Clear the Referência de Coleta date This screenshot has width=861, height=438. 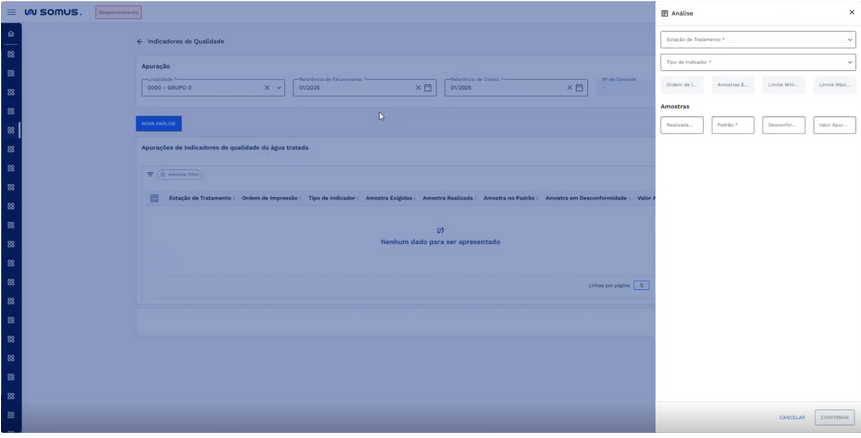point(570,88)
